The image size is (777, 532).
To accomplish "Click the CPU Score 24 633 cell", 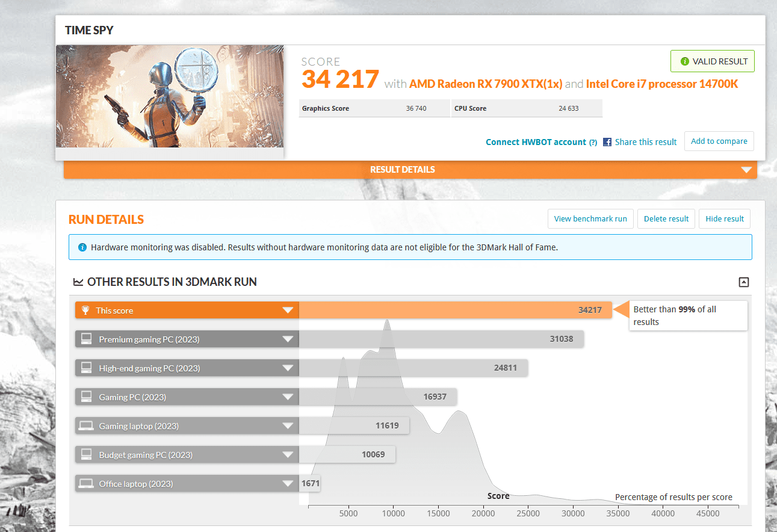I will tap(527, 108).
